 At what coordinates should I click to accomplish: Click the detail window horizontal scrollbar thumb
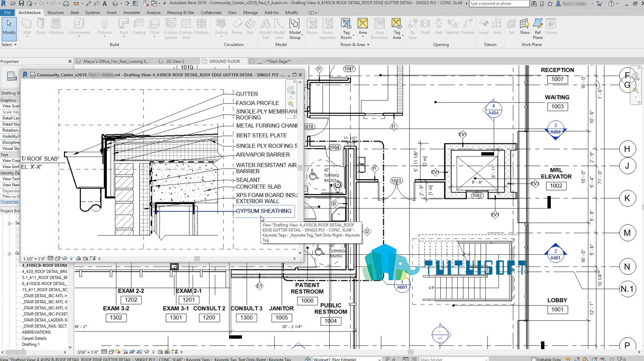197,258
